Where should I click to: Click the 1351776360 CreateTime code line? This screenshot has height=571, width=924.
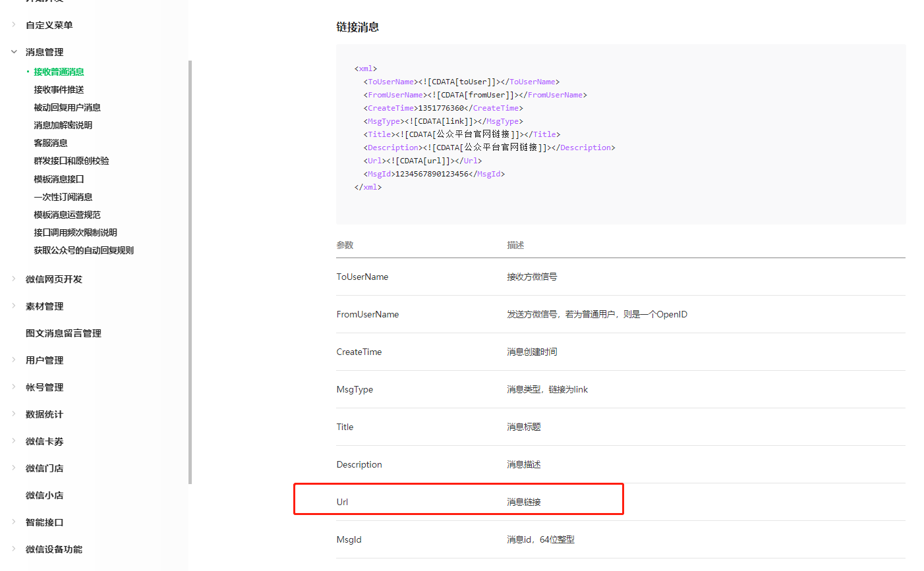pyautogui.click(x=443, y=108)
